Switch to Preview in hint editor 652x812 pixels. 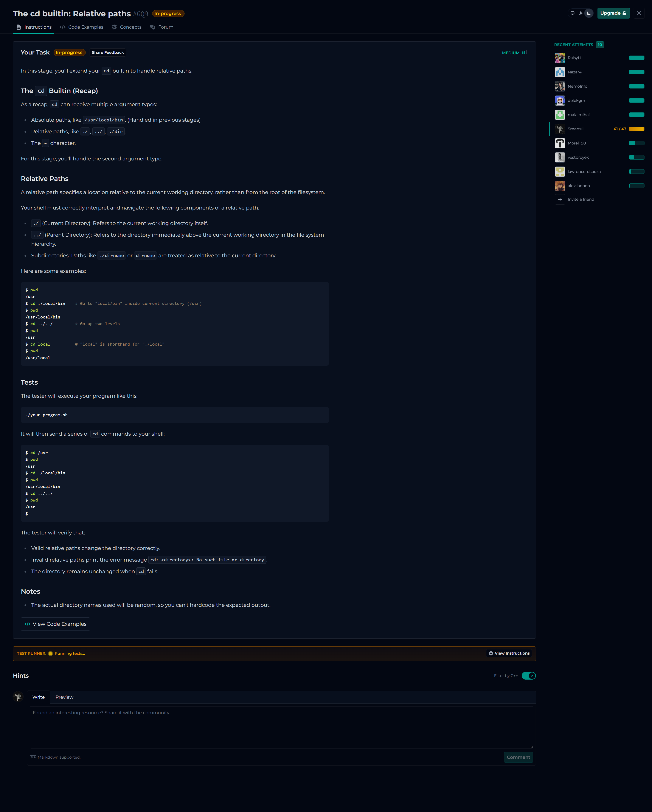(64, 697)
